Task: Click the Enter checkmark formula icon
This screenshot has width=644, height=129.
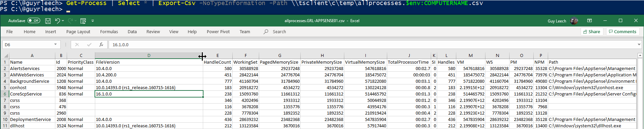Action: pyautogui.click(x=89, y=45)
